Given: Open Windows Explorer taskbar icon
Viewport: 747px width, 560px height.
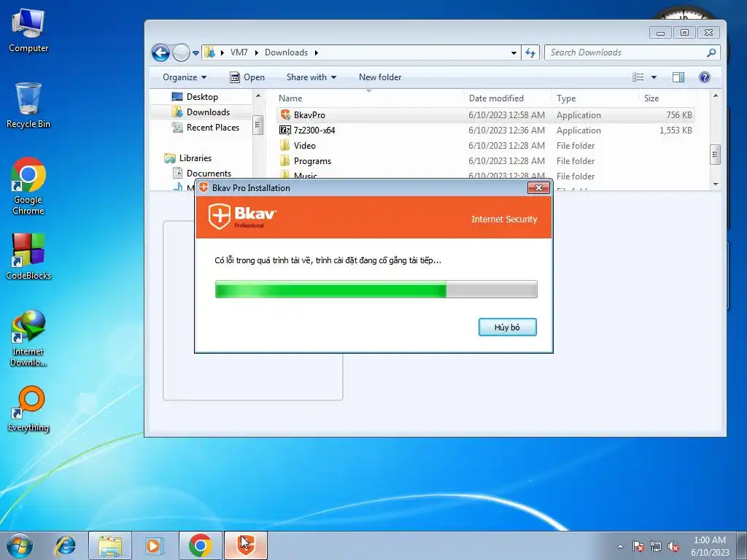Looking at the screenshot, I should (110, 545).
